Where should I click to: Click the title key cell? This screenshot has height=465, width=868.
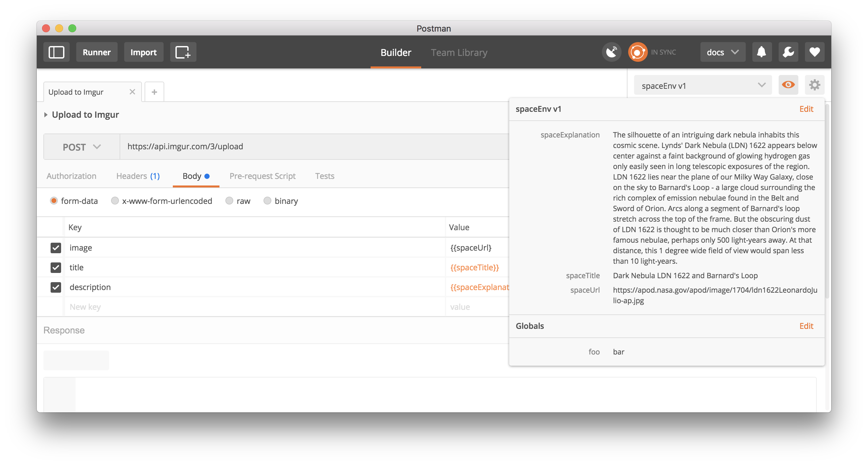coord(255,267)
